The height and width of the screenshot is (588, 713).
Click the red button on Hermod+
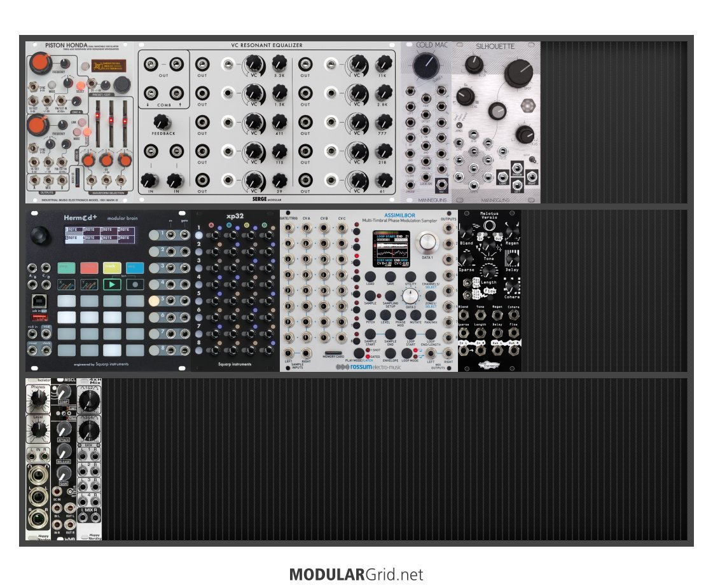(x=89, y=267)
